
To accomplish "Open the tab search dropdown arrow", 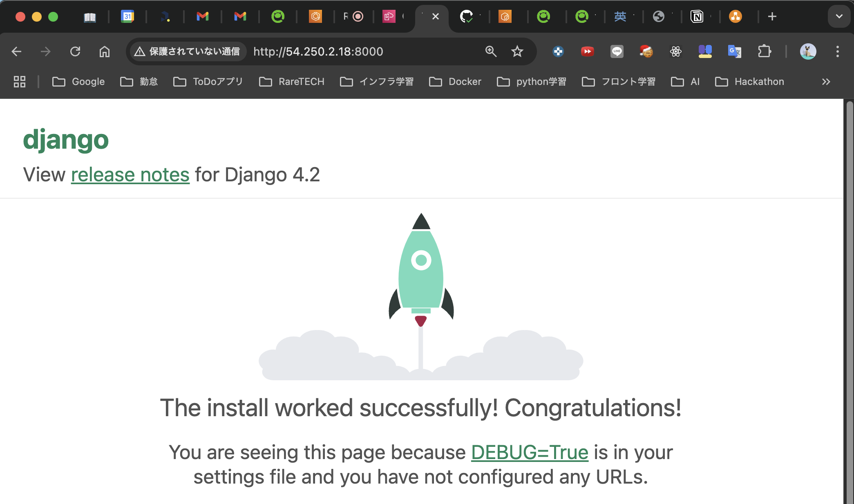I will coord(839,16).
